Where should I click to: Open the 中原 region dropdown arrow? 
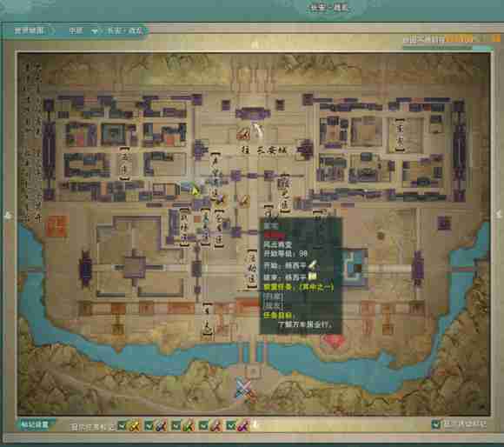pos(94,31)
